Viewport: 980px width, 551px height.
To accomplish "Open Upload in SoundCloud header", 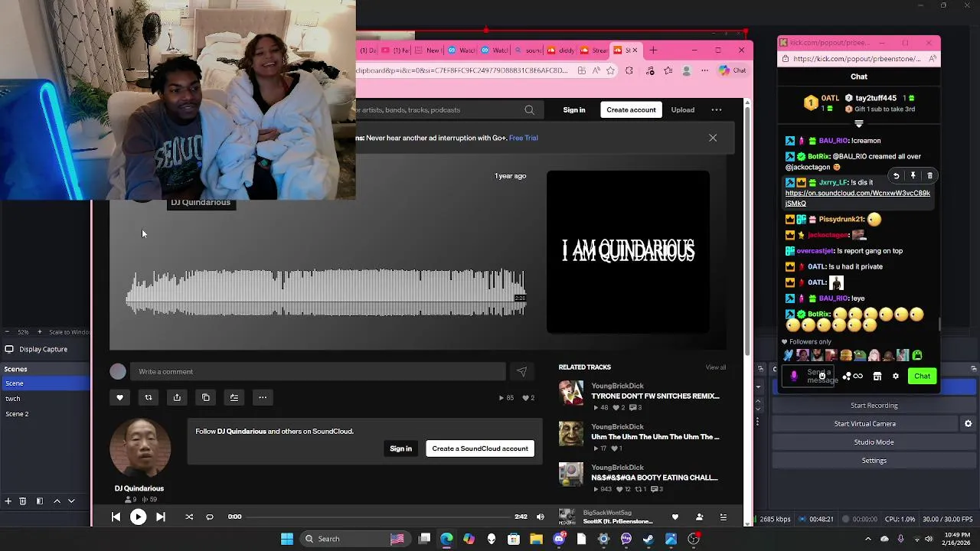I will pos(683,109).
